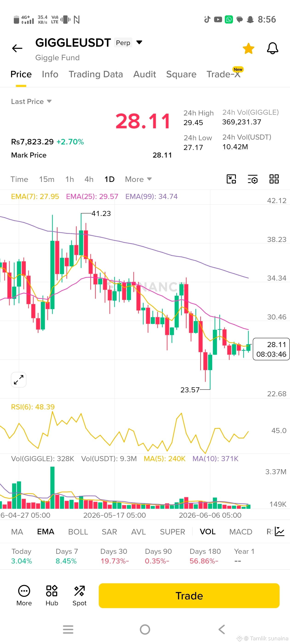Viewport: 290px width, 644px height.
Task: Open the chart drawing tools icon
Action: pyautogui.click(x=231, y=179)
